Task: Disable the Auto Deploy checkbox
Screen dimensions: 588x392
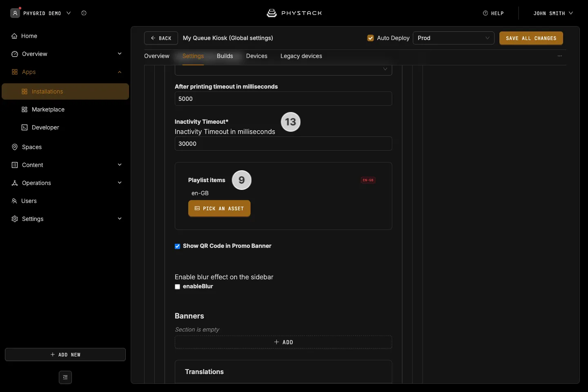Action: (x=371, y=38)
